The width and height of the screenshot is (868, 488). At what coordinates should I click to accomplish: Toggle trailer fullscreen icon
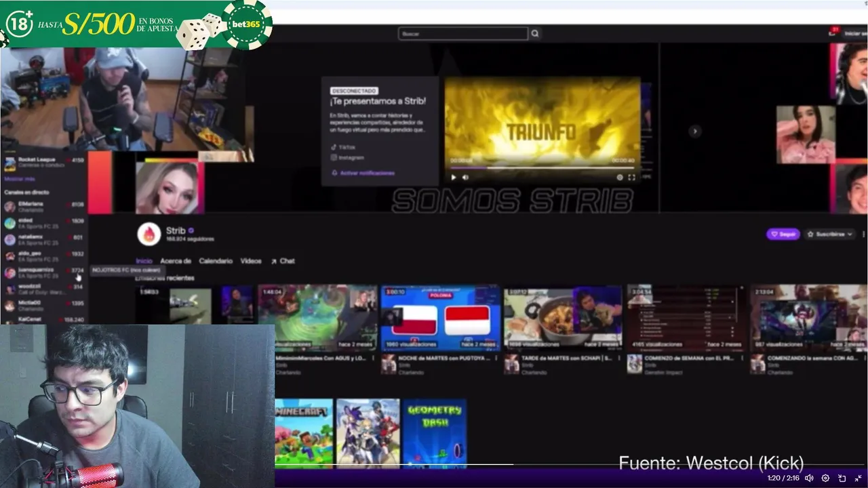[x=631, y=178]
